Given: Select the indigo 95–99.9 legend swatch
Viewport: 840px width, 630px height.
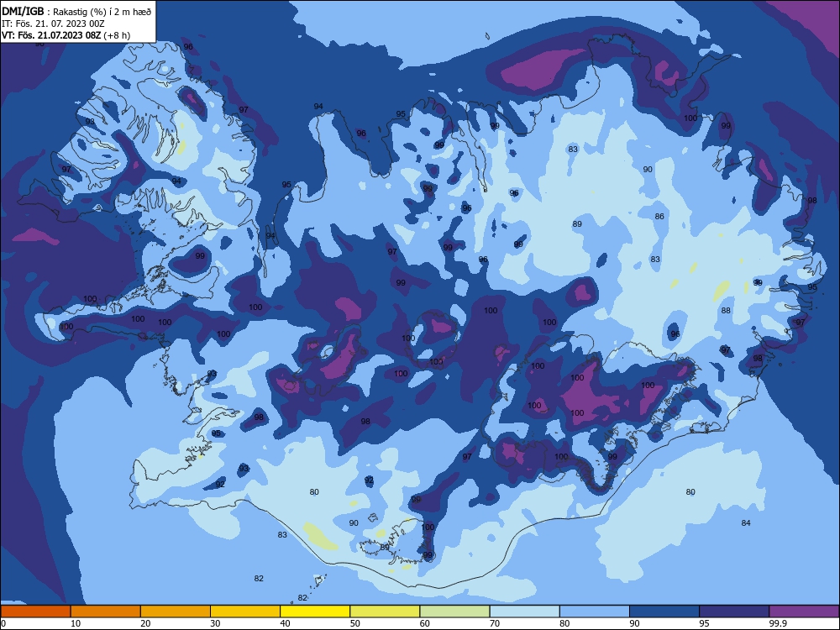Looking at the screenshot, I should pyautogui.click(x=734, y=612).
